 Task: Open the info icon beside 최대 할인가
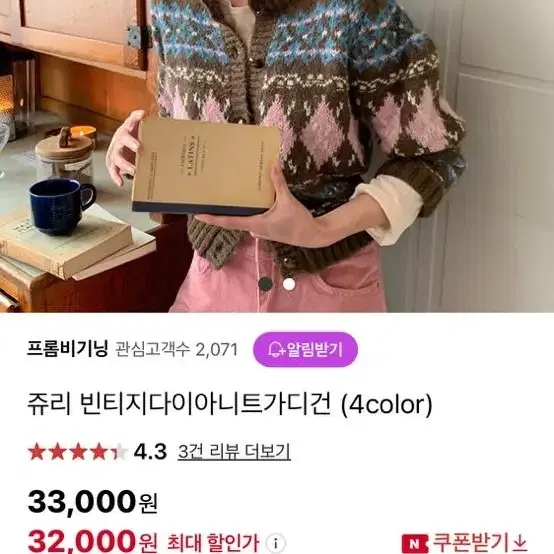[x=276, y=543]
